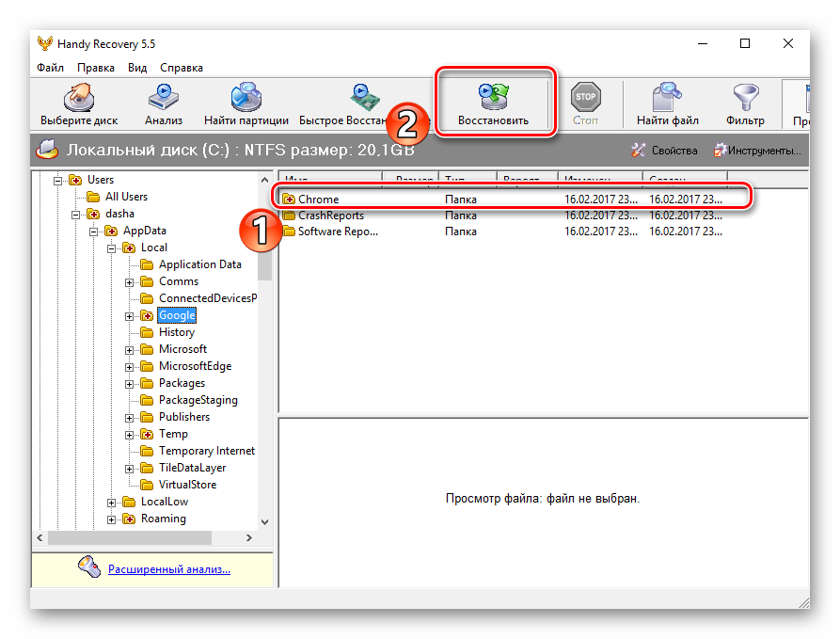This screenshot has width=840, height=639.
Task: Click the Расширенный анализ link
Action: (x=168, y=569)
